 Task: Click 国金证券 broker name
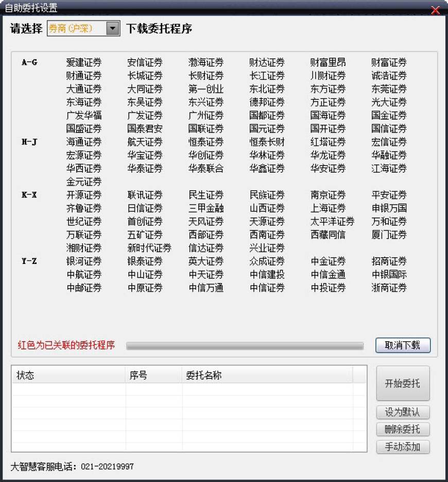pyautogui.click(x=389, y=115)
